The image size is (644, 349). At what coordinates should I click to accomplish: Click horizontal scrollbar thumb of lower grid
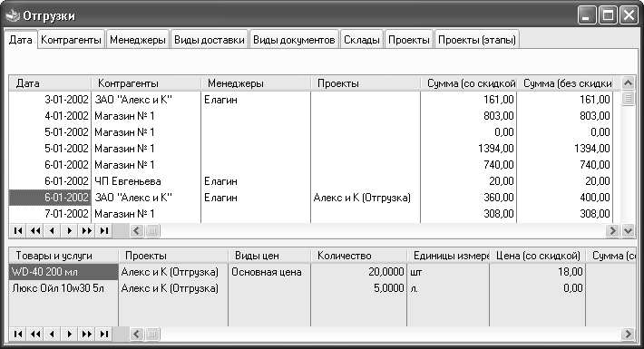tap(152, 334)
